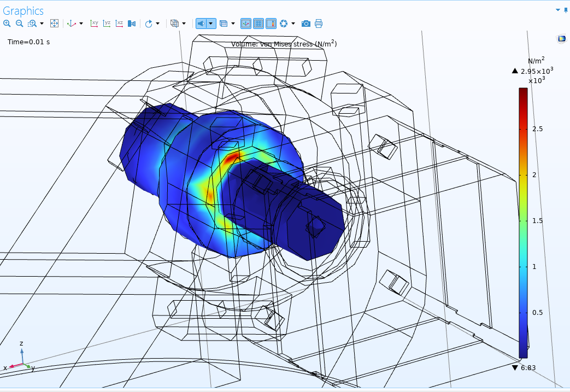Screen dimensions: 570x392
Task: Switch to the YZ plane view
Action: click(107, 24)
